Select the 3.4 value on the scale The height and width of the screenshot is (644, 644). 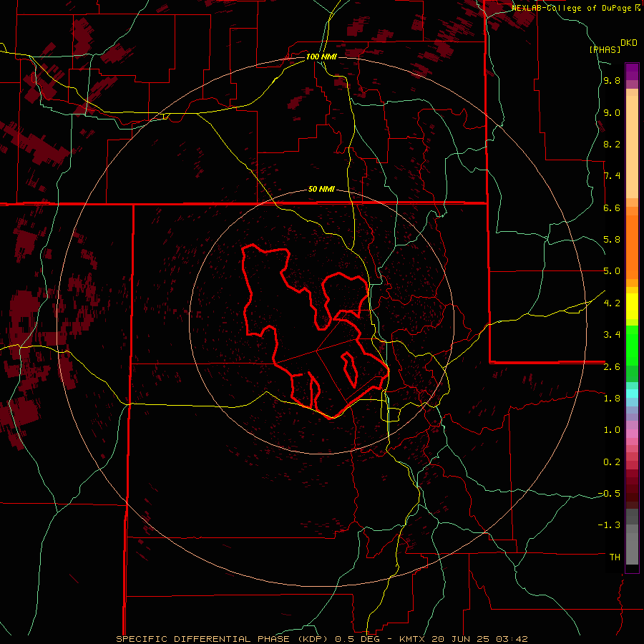pos(612,335)
